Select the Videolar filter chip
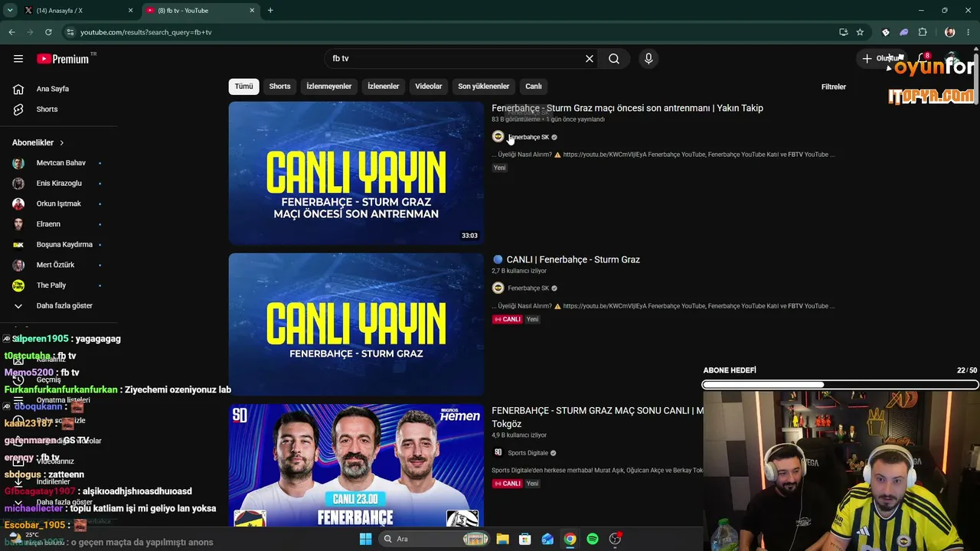The height and width of the screenshot is (551, 980). point(429,86)
